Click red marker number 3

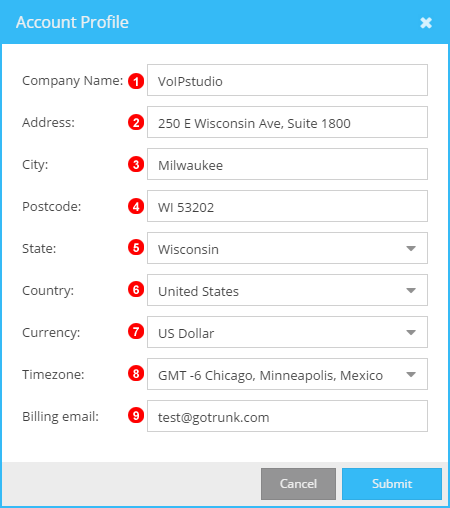point(136,164)
